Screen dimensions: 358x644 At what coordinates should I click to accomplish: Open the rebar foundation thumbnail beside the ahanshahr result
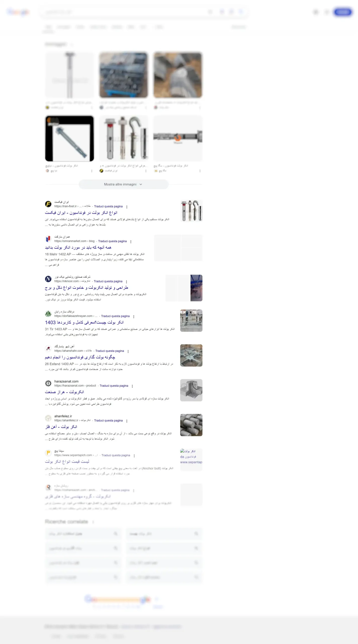click(x=191, y=355)
